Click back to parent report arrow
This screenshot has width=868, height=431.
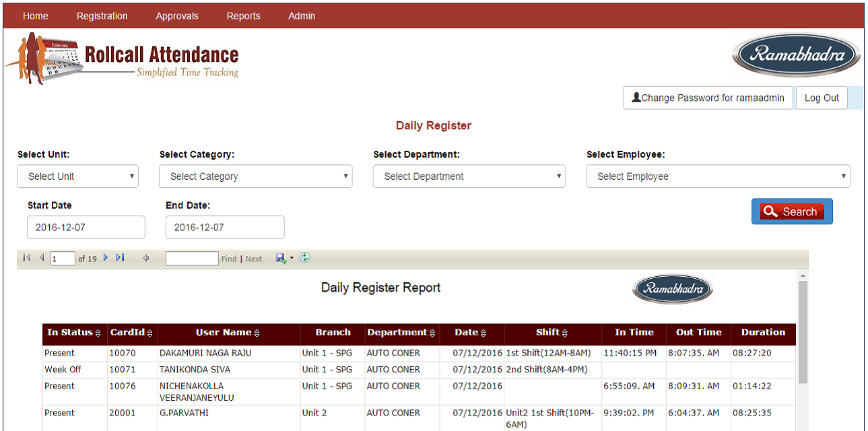(x=145, y=259)
